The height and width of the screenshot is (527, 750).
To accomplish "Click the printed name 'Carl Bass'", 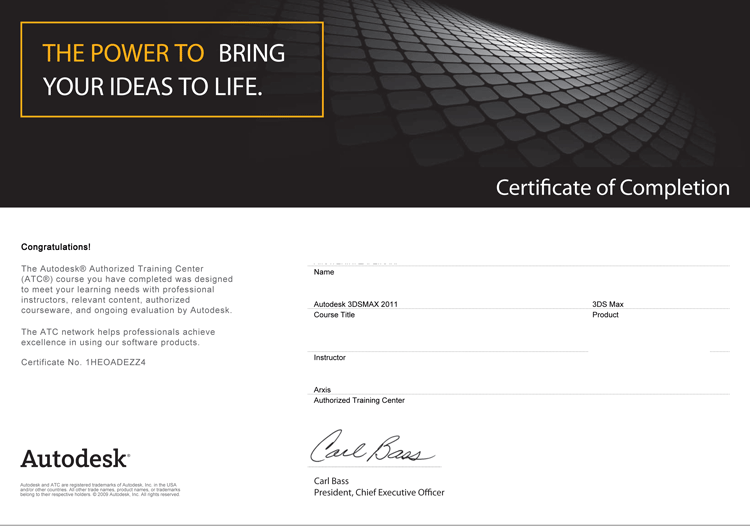I will pyautogui.click(x=331, y=481).
